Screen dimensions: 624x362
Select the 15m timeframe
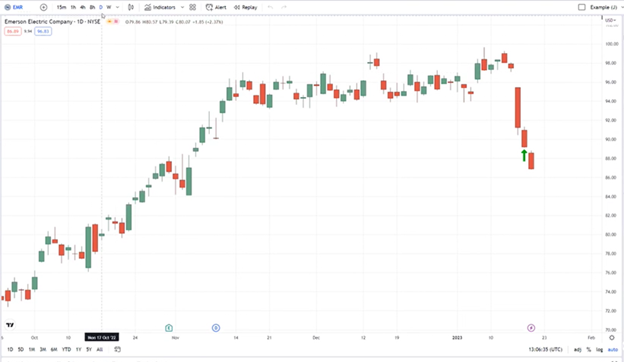coord(61,7)
